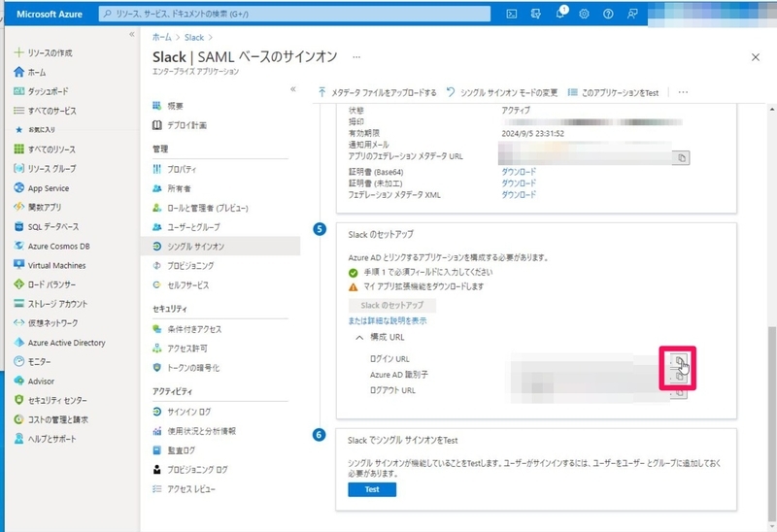Copy the Azure AD 識別子 value

coord(679,377)
